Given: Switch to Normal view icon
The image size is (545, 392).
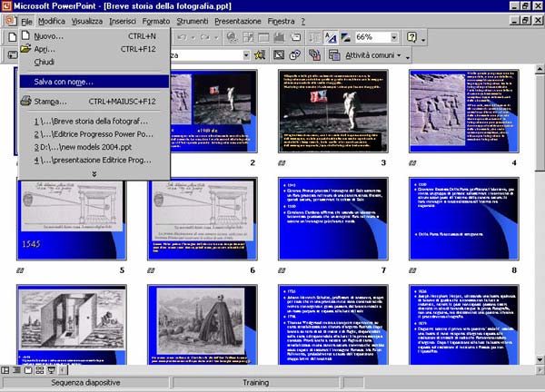Looking at the screenshot, I should [5, 370].
